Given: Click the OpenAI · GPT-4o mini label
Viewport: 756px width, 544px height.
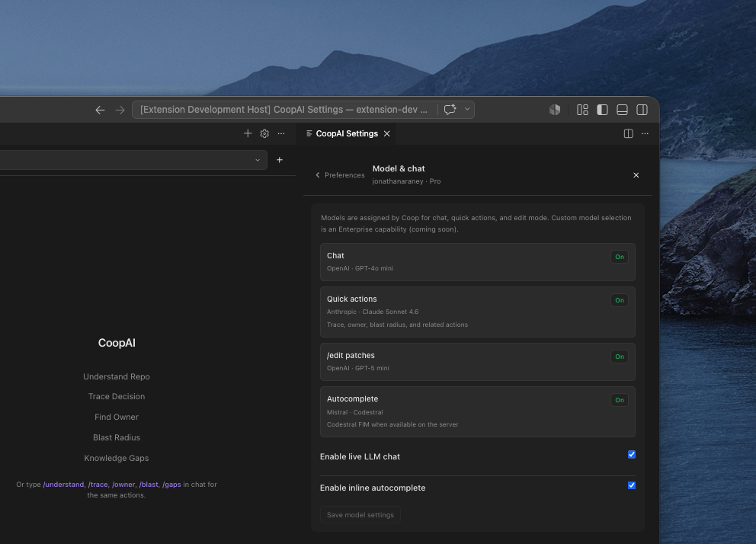Looking at the screenshot, I should pyautogui.click(x=360, y=268).
